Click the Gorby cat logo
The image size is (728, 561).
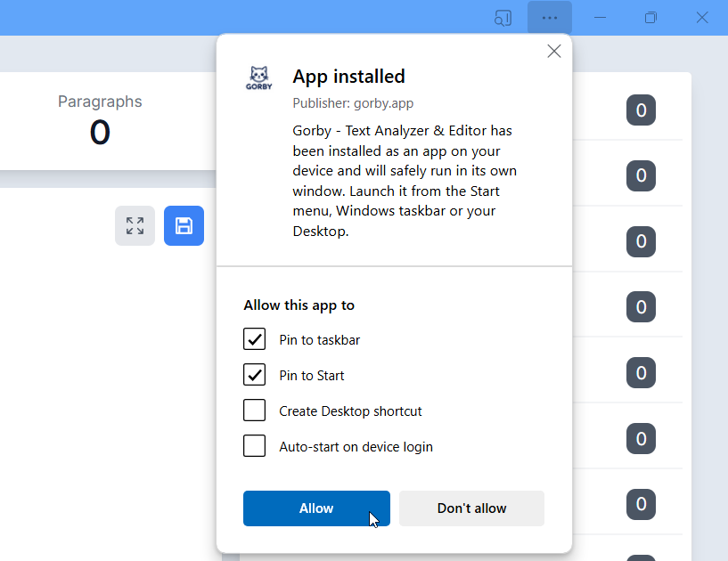tap(258, 78)
